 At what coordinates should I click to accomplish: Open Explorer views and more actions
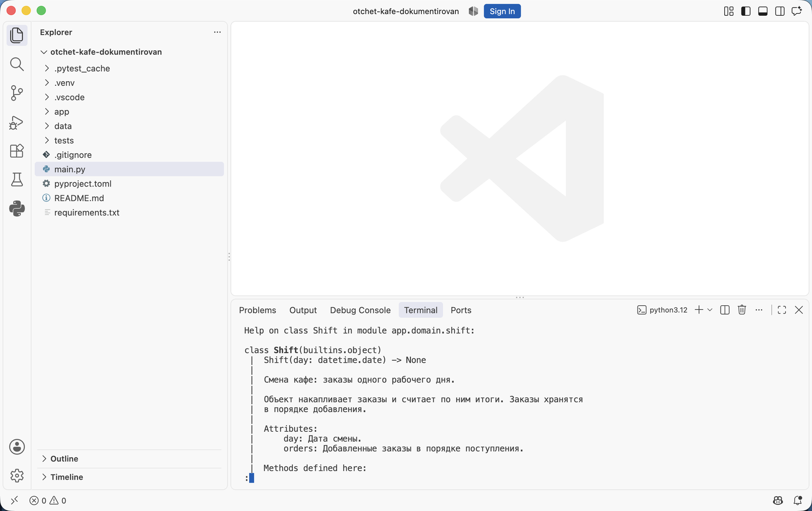(217, 32)
